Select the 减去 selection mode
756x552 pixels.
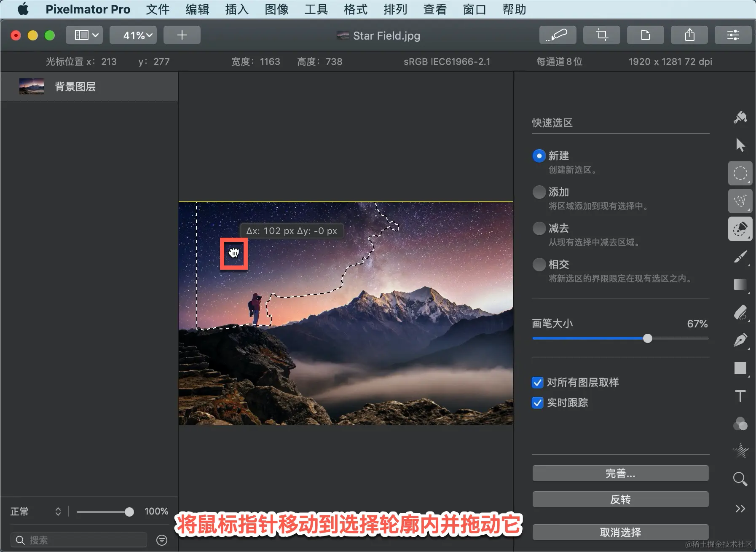(x=539, y=228)
